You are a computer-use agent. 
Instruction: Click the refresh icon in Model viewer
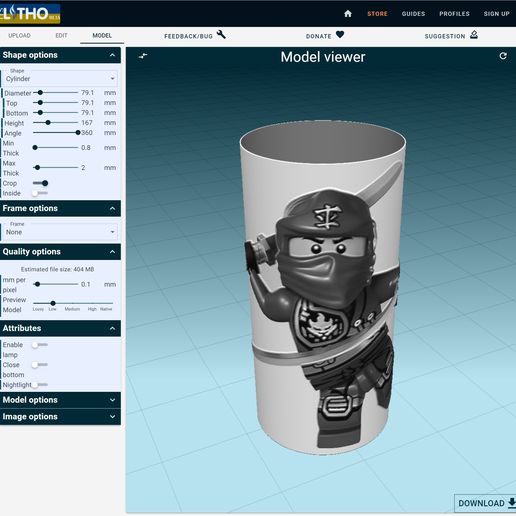[x=503, y=56]
